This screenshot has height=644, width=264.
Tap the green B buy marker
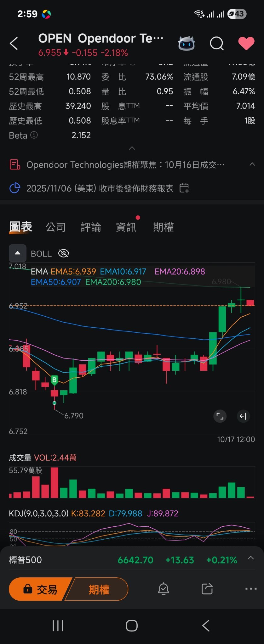55,380
